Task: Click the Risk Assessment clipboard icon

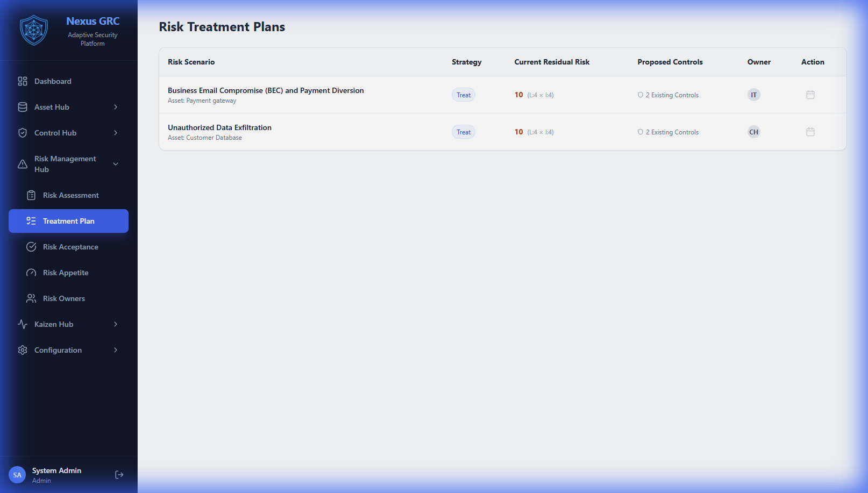Action: pyautogui.click(x=32, y=195)
